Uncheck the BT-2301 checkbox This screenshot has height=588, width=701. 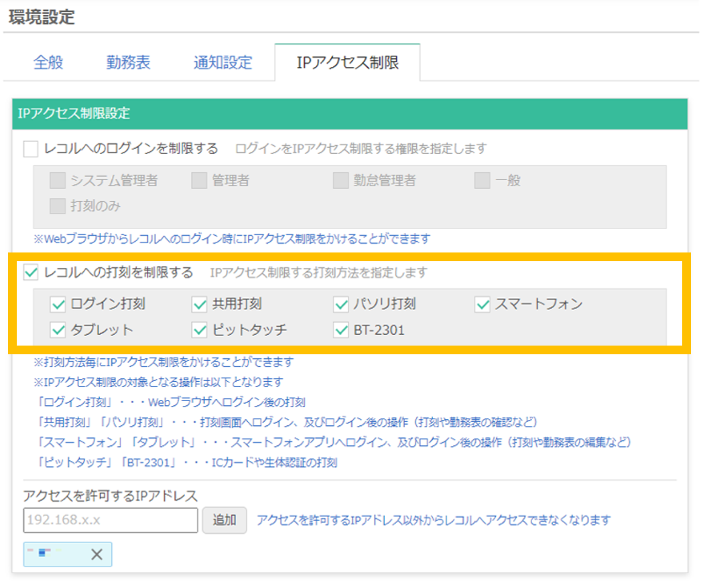pyautogui.click(x=339, y=329)
